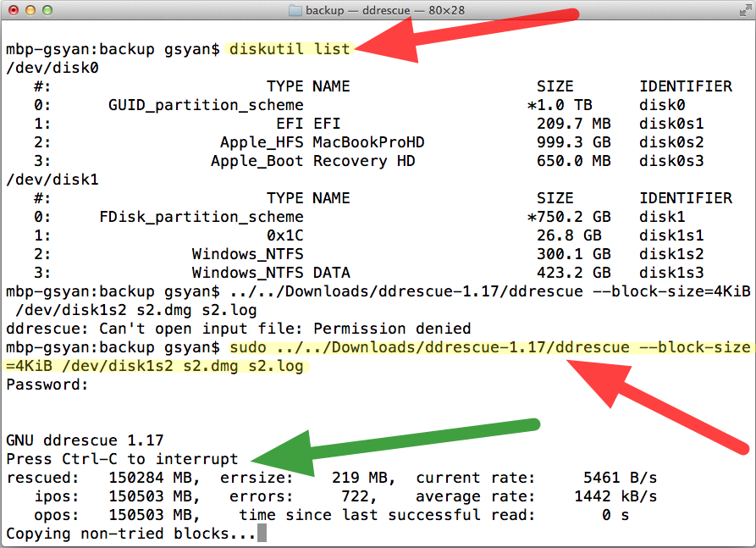Viewport: 756px width, 548px height.
Task: Click the 'DATA' partition name
Action: click(331, 273)
